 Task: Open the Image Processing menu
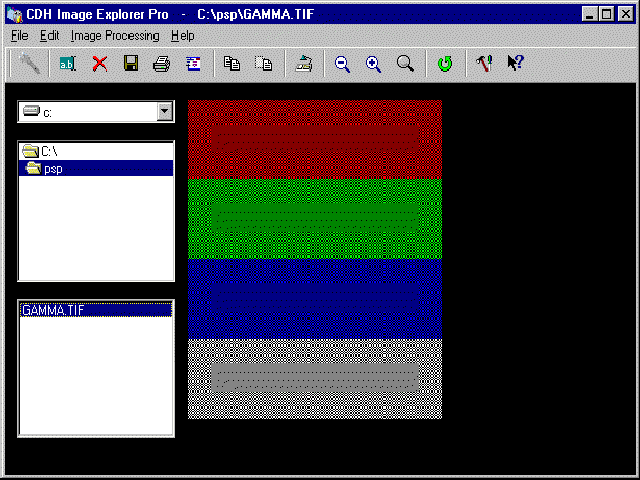[115, 35]
